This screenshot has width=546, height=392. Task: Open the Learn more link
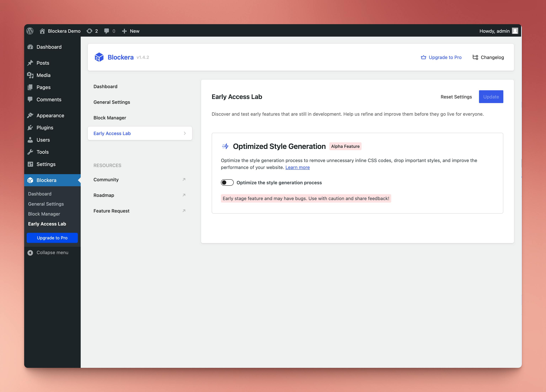click(x=298, y=168)
